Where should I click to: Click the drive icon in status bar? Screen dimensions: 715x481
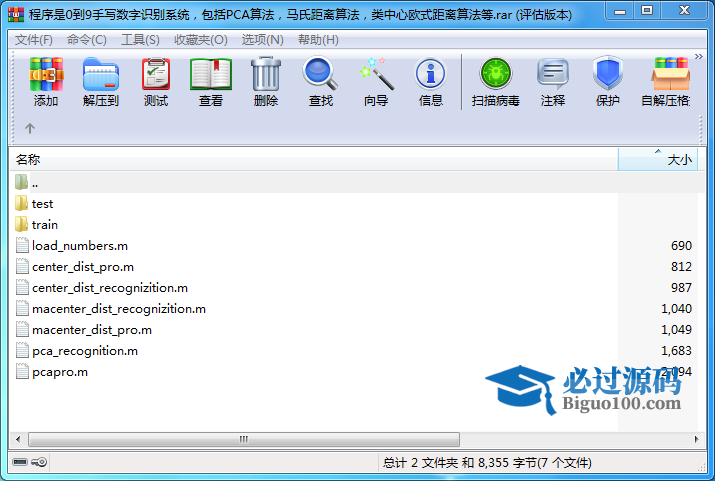pos(20,462)
